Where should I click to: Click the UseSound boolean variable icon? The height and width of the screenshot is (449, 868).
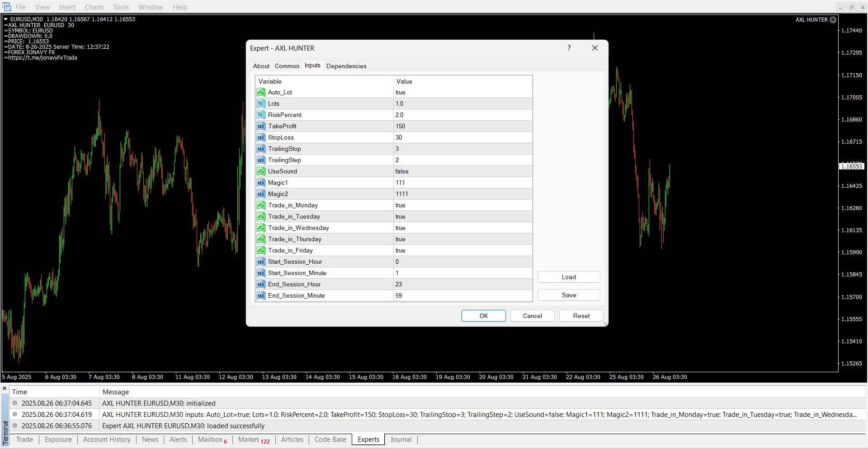(x=261, y=172)
